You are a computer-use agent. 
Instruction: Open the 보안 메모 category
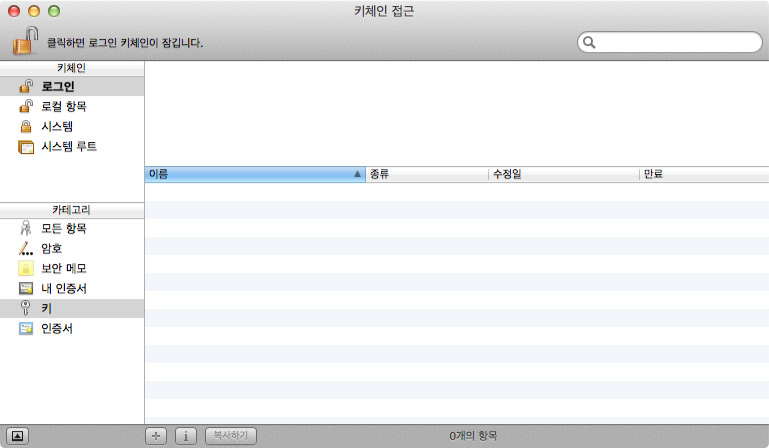(72, 268)
